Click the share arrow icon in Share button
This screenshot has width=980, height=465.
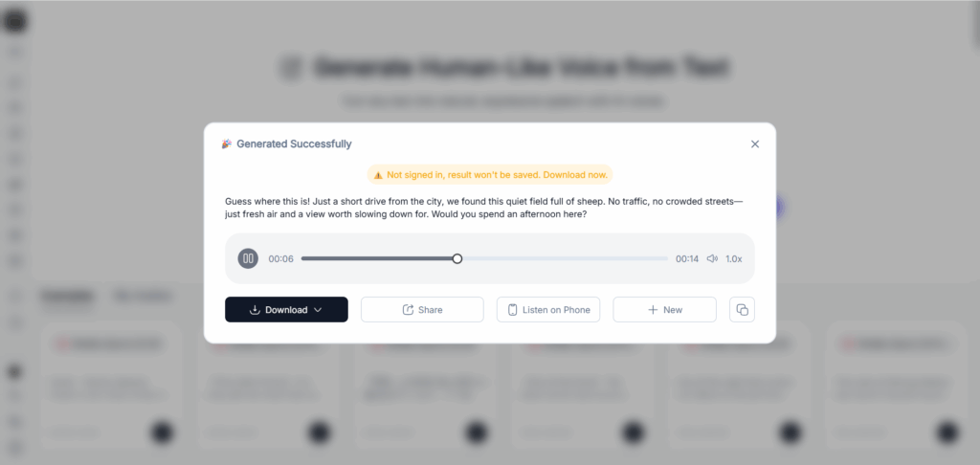click(x=408, y=310)
